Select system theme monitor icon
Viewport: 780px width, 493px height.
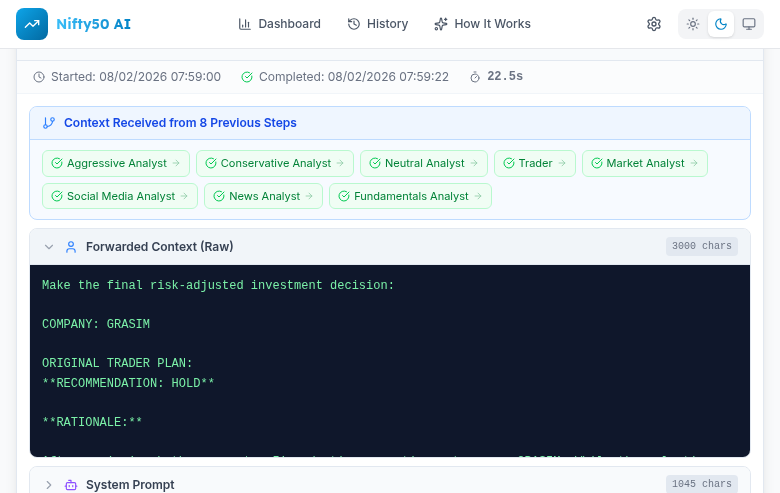pyautogui.click(x=749, y=24)
